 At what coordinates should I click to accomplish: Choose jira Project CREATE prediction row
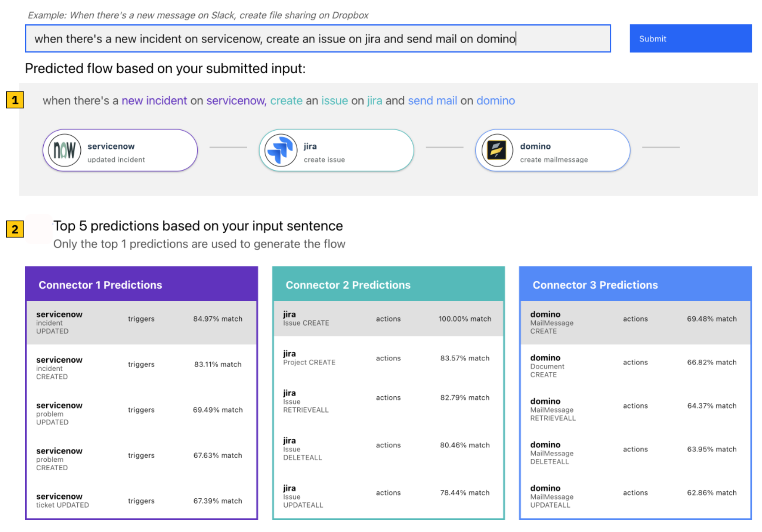pos(388,358)
